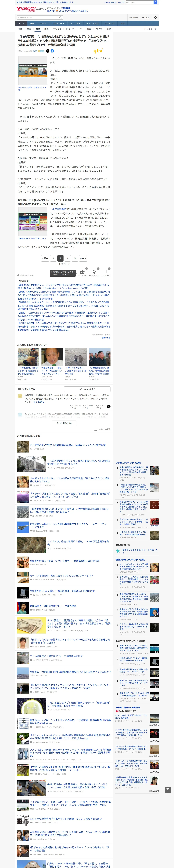Image resolution: width=174 pixels, height=868 pixels.
Task: Open the 経済 category tab
Action: (46, 29)
